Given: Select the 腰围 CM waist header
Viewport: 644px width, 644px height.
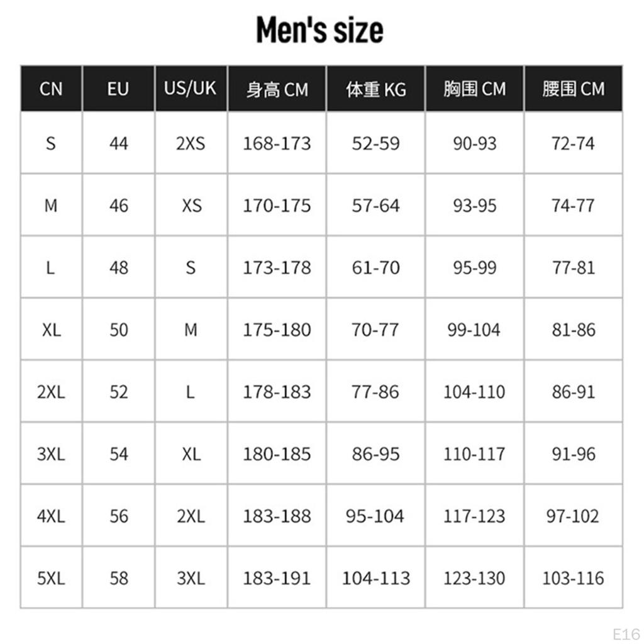Looking at the screenshot, I should pos(573,89).
